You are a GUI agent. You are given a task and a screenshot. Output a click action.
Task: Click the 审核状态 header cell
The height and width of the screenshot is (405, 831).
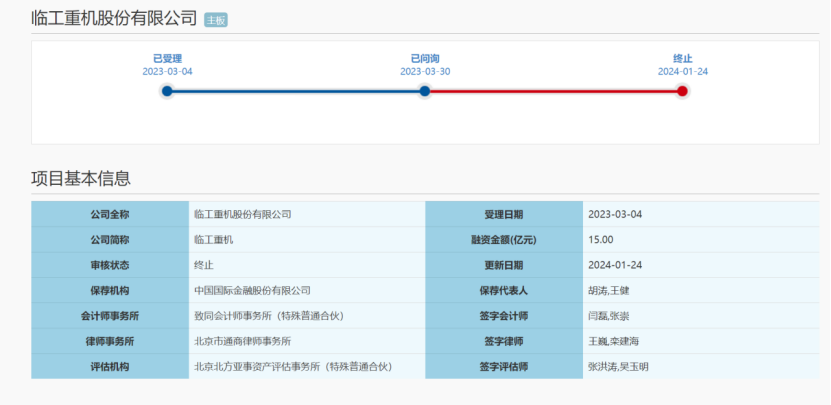[x=109, y=265]
